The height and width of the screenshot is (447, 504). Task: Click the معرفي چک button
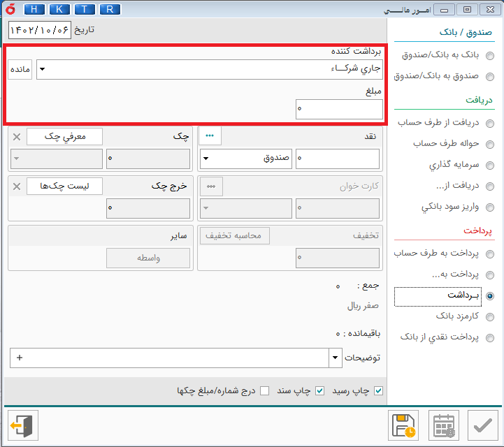[64, 136]
